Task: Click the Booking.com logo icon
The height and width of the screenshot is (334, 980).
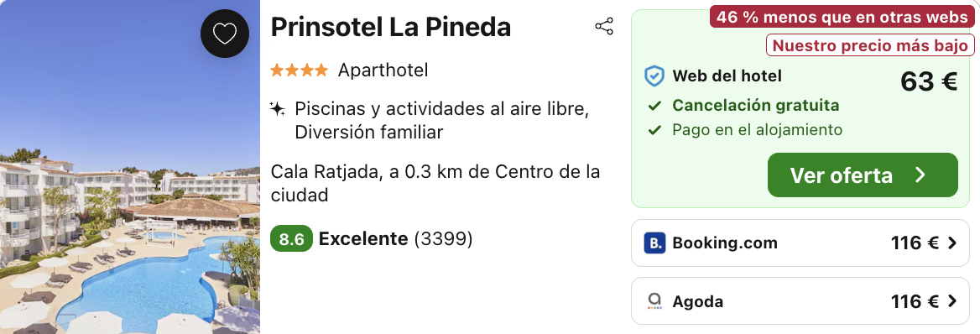Action: coord(654,243)
